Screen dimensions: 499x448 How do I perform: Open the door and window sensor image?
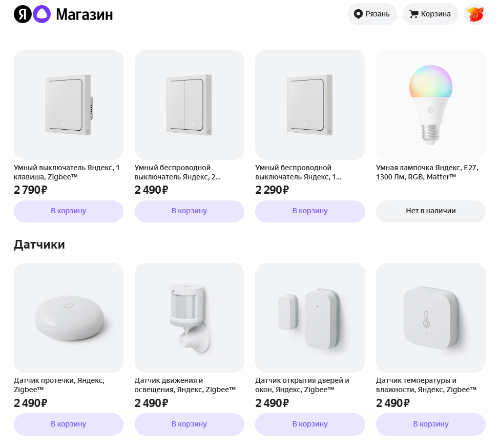coord(310,318)
